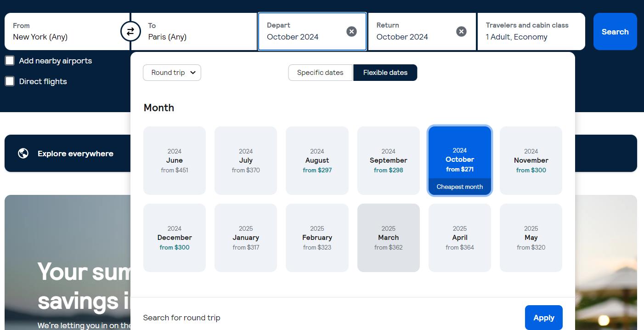Viewport: 644px width, 330px height.
Task: Click the From field showing New York
Action: [x=64, y=31]
